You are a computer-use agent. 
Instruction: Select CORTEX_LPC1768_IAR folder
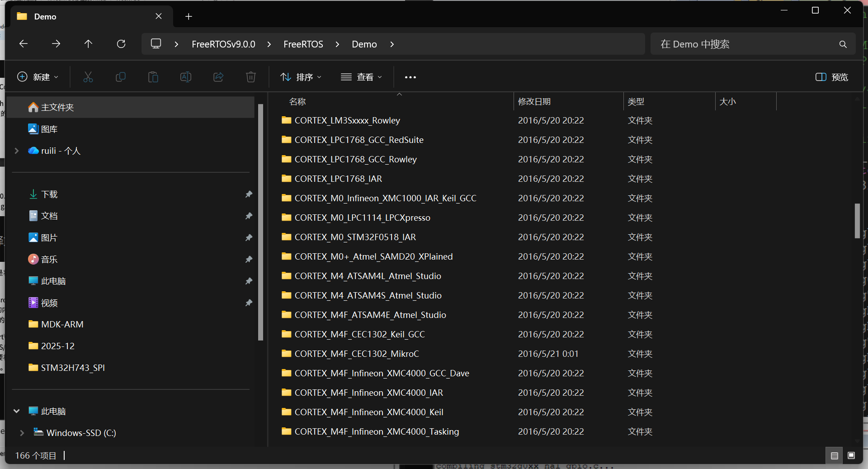(x=331, y=179)
